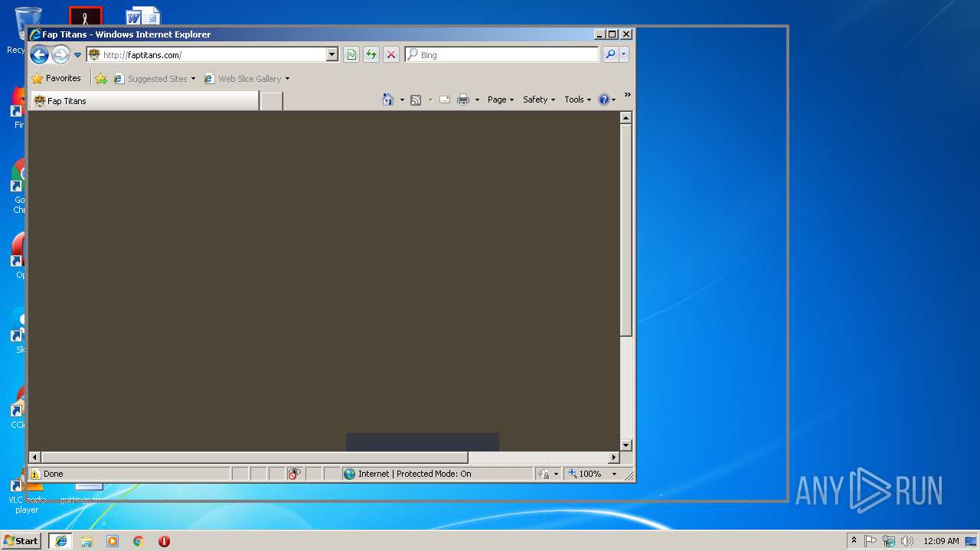Screen dimensions: 980x551
Task: Run search with the magnifier button
Action: click(x=610, y=54)
